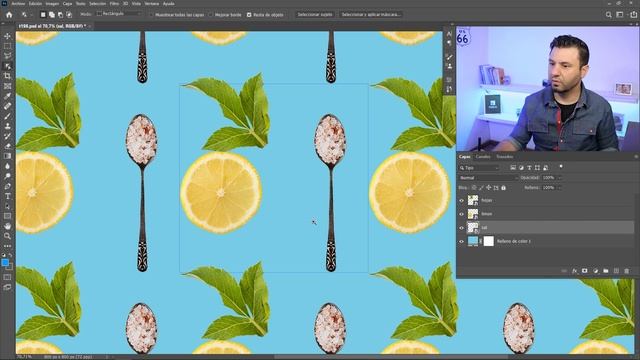
Task: Select the Healing Brush tool
Action: pyautogui.click(x=7, y=106)
